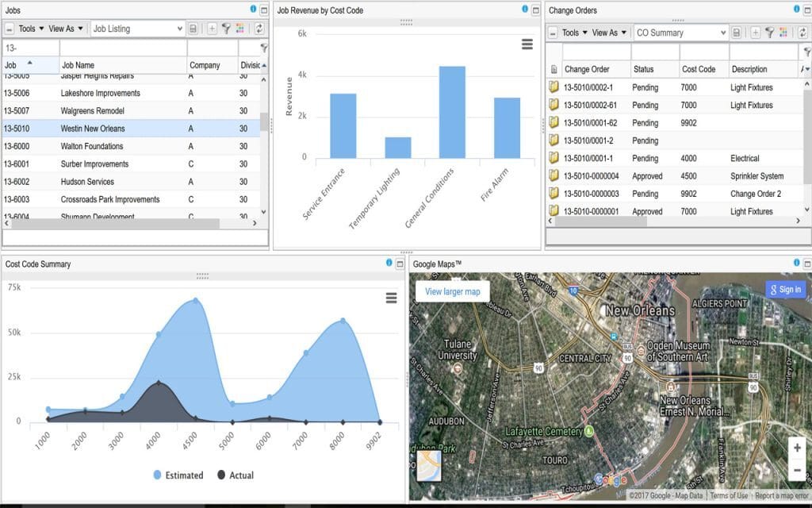Open the Cost Code Summary chart menu icon
The height and width of the screenshot is (508, 812).
point(391,298)
